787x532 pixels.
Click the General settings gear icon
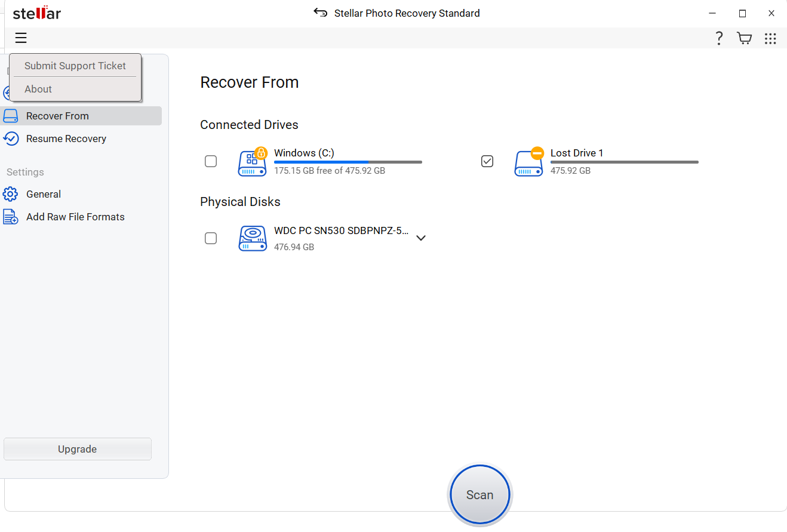pos(10,194)
